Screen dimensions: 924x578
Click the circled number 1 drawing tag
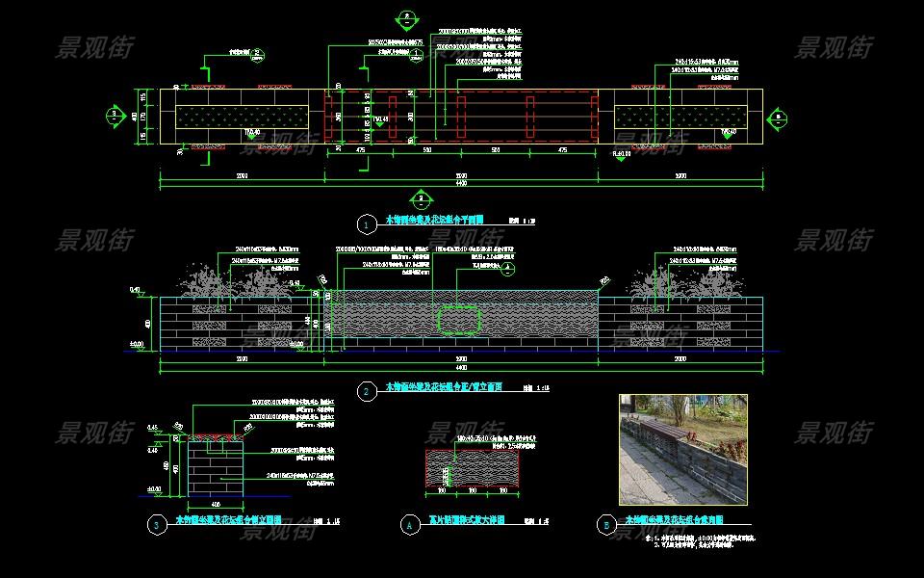tap(367, 224)
